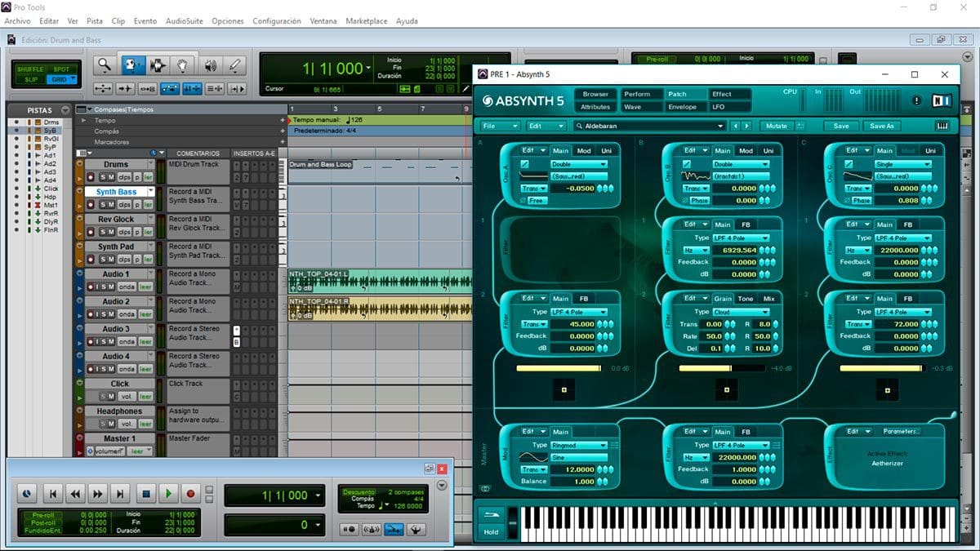Open the Archivo menu
Screen dimensions: 980x551
[x=18, y=20]
